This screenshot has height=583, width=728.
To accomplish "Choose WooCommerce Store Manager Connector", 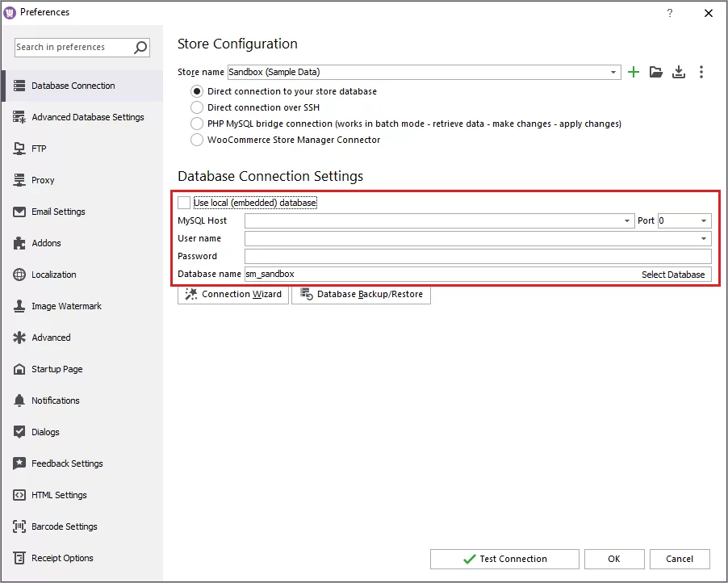I will [x=196, y=140].
